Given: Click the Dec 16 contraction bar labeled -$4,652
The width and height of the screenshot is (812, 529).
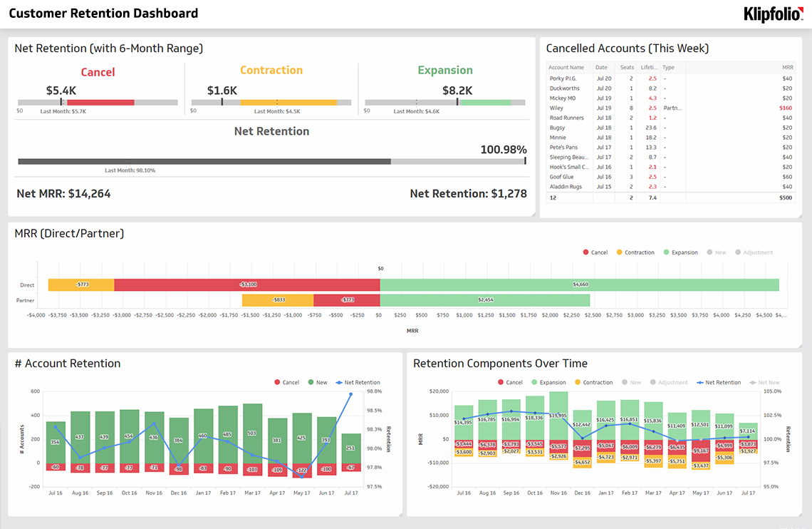Looking at the screenshot, I should coord(582,463).
